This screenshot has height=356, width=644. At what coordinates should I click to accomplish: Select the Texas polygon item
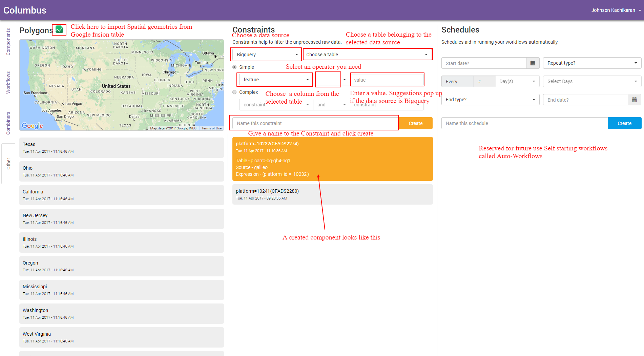coord(122,148)
